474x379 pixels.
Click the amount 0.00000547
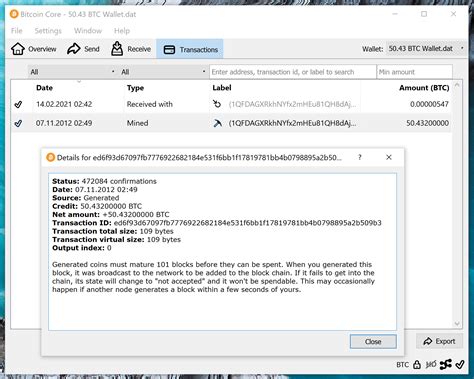[429, 104]
